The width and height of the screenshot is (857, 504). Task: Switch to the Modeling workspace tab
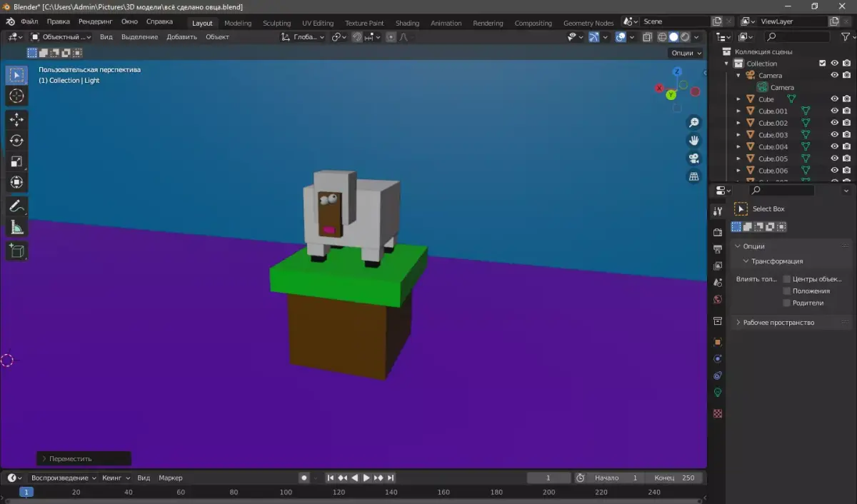pyautogui.click(x=238, y=23)
